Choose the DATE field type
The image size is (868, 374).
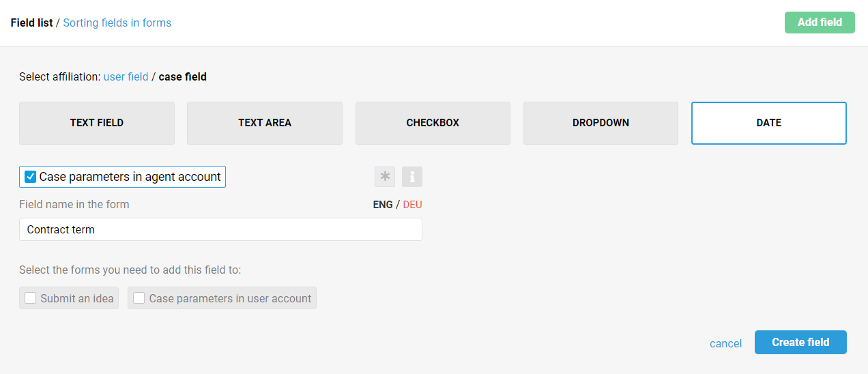coord(768,123)
